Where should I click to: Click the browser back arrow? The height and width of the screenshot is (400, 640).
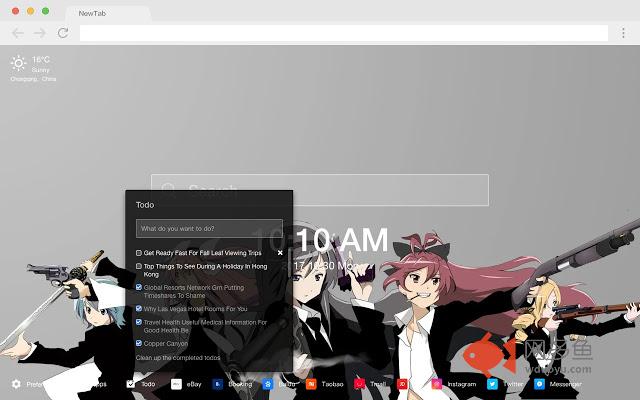18,33
